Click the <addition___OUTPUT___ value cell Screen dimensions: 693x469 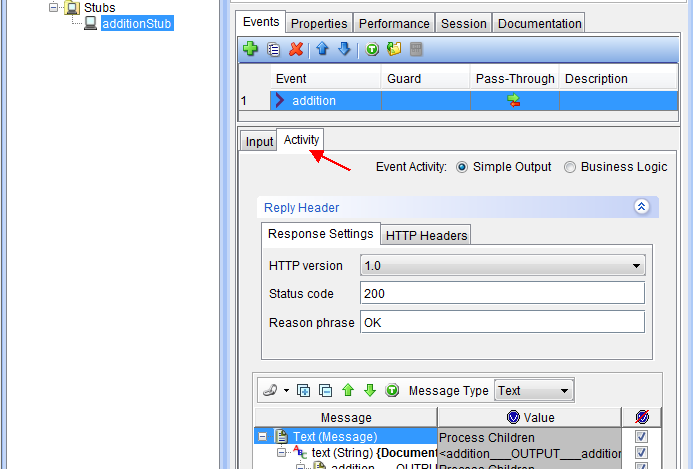click(x=529, y=453)
